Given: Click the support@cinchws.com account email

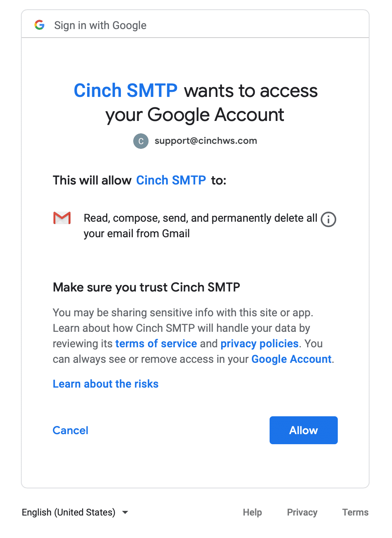Looking at the screenshot, I should (x=206, y=141).
